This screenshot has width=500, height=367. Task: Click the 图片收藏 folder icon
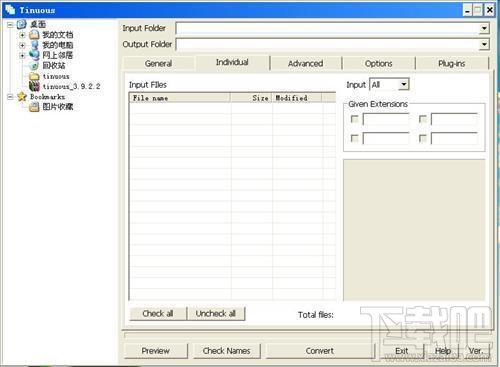point(34,107)
